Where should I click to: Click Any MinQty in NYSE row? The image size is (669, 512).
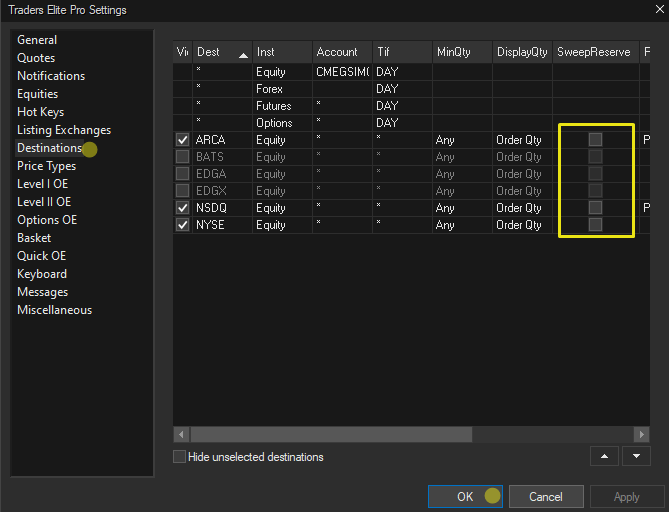[x=462, y=225]
